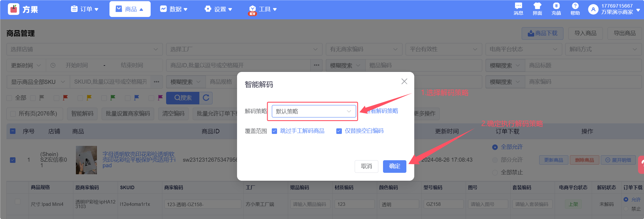Click the 清空编码 button
This screenshot has height=219, width=644.
click(173, 114)
